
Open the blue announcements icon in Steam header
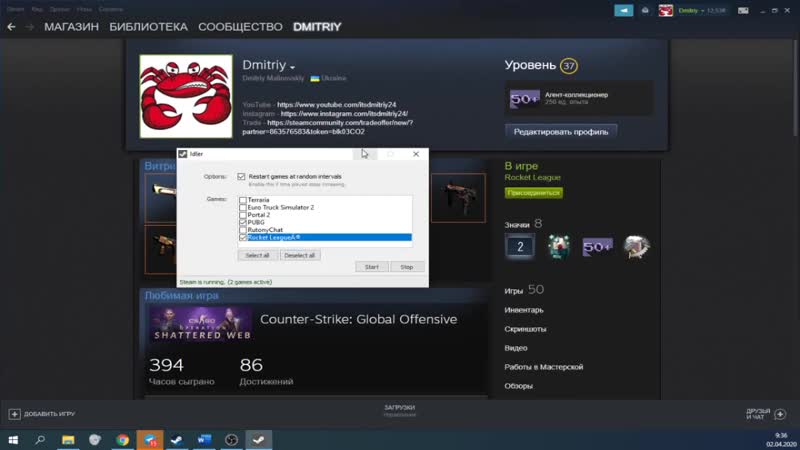coord(623,10)
